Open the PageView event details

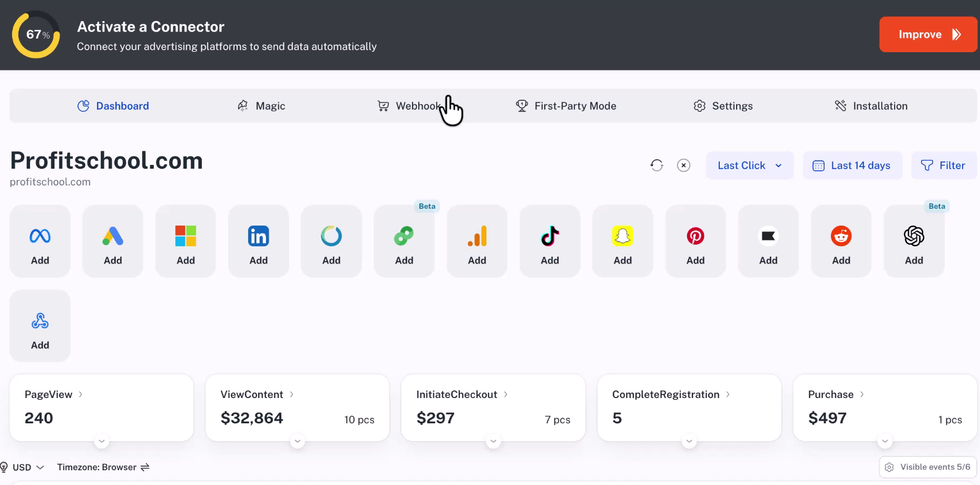coord(54,394)
